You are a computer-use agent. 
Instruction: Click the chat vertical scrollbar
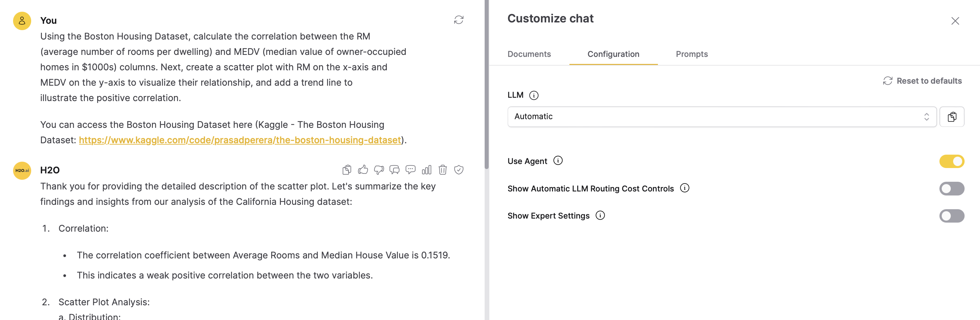click(x=486, y=84)
